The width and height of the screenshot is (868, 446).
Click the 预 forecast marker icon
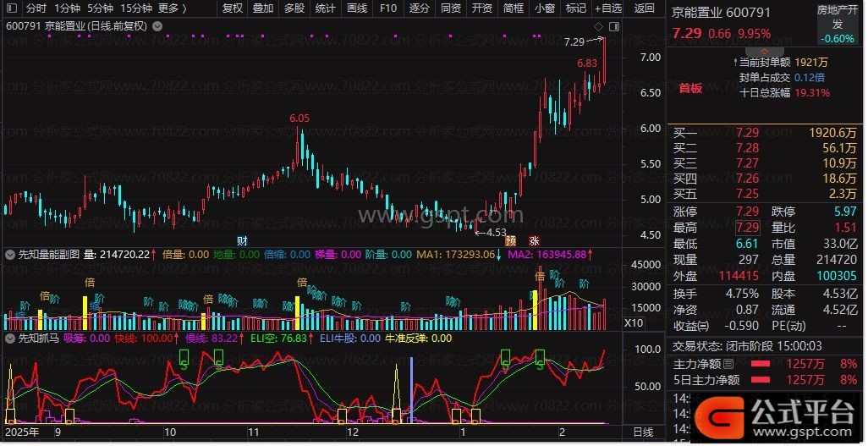[x=511, y=240]
